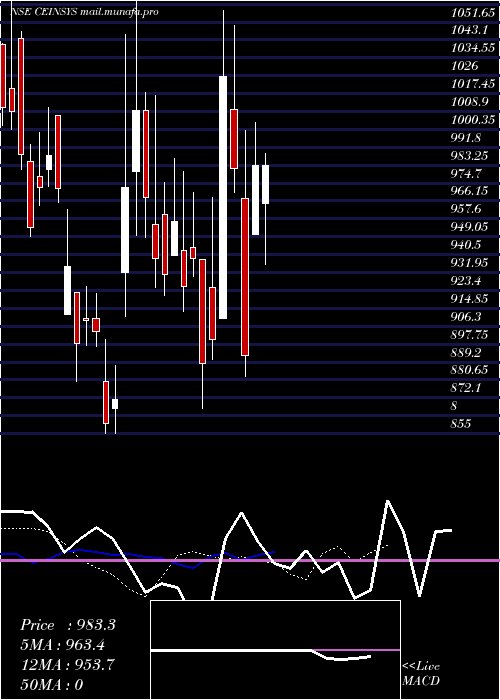Viewport: 500px width, 700px height.
Task: Click the 1026 price level label
Action: point(465,66)
